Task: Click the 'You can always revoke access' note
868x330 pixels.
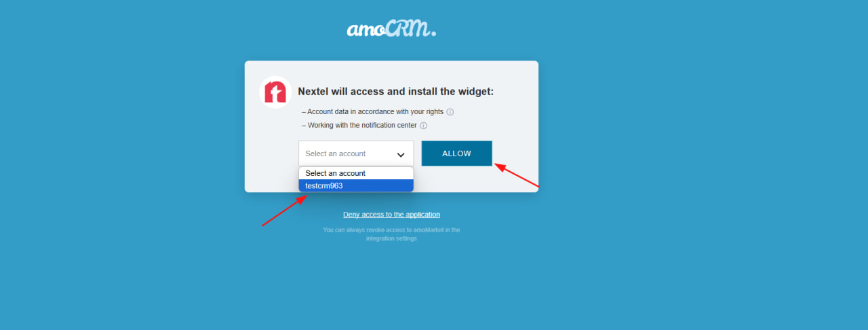Action: [x=391, y=230]
